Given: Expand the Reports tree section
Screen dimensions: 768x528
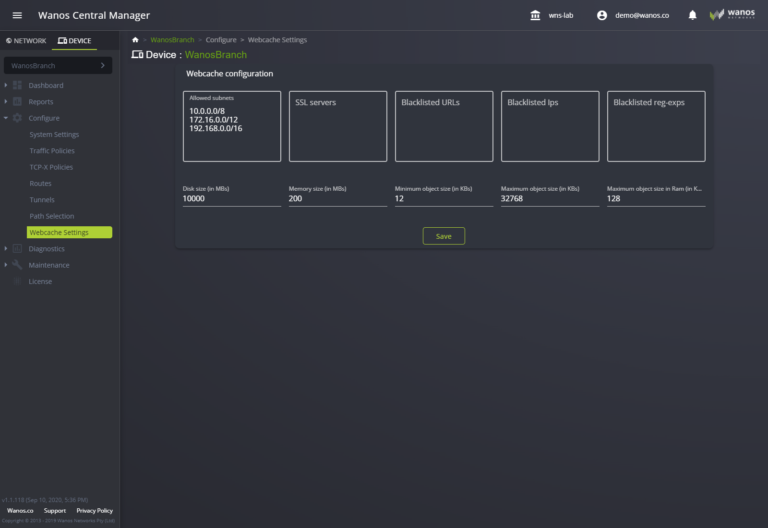Looking at the screenshot, I should 6,102.
